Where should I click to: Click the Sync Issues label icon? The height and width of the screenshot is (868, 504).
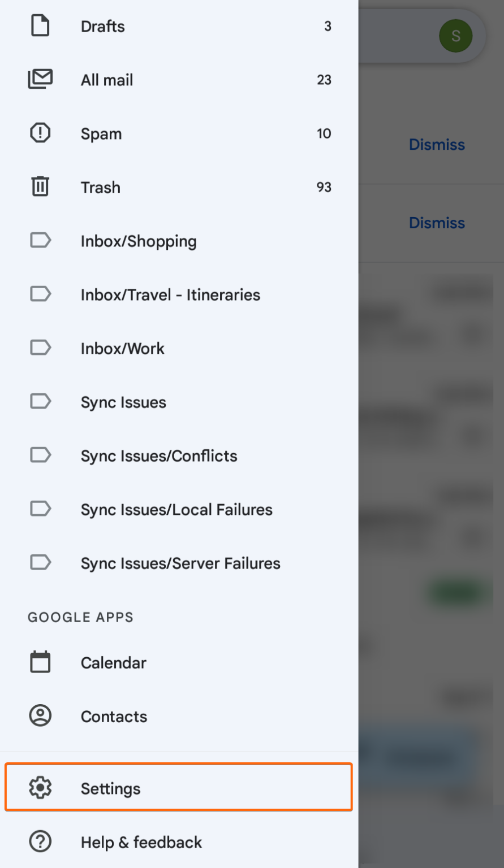tap(40, 401)
